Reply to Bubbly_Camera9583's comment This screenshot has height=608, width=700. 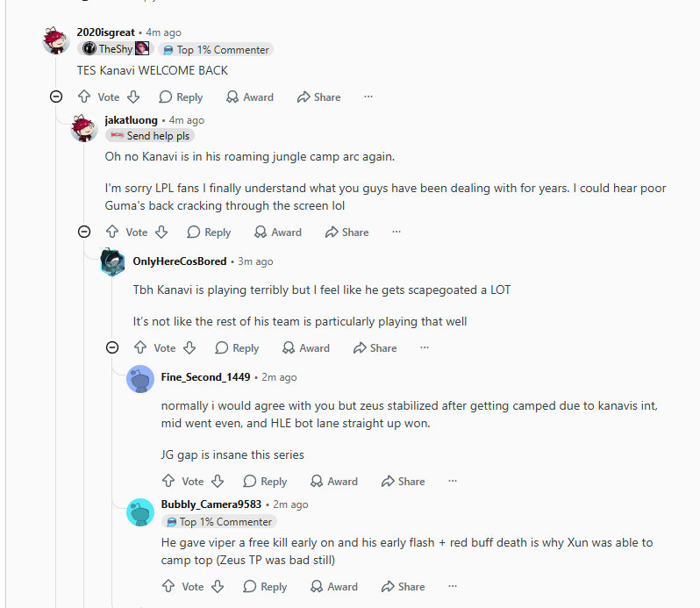[x=265, y=586]
